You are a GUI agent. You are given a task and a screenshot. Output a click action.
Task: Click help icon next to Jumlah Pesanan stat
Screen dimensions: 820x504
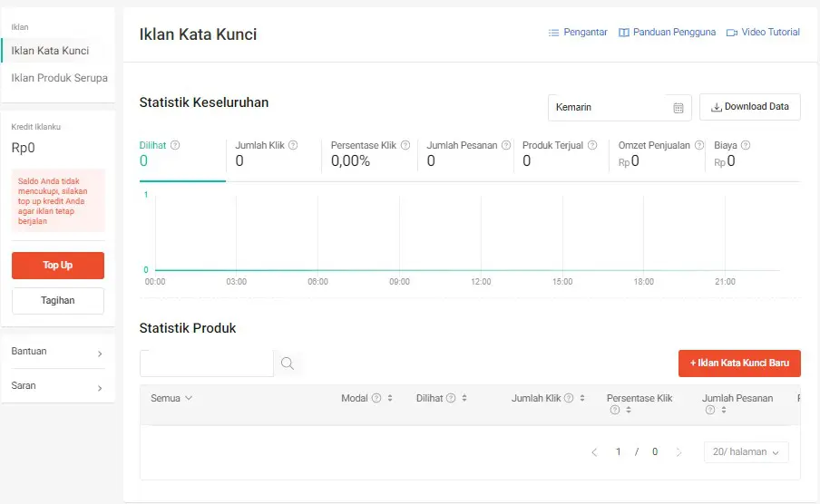point(506,145)
